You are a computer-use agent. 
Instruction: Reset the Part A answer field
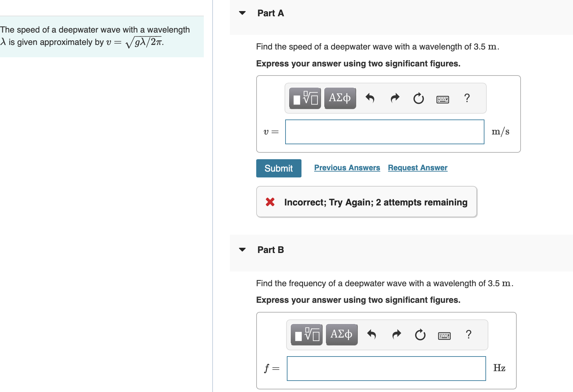pos(419,98)
